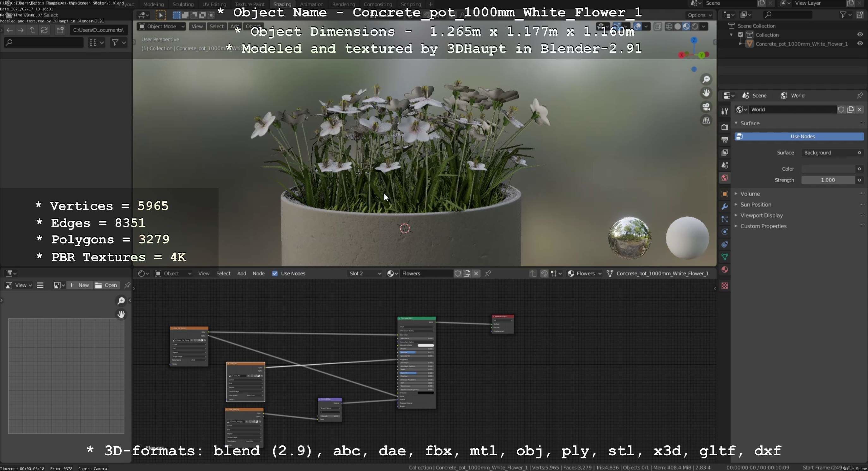This screenshot has width=868, height=471.
Task: Switch to the UV Editing workspace tab
Action: 214,4
